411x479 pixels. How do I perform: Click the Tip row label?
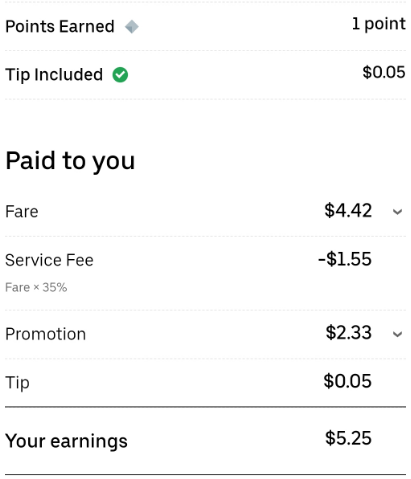(x=17, y=383)
